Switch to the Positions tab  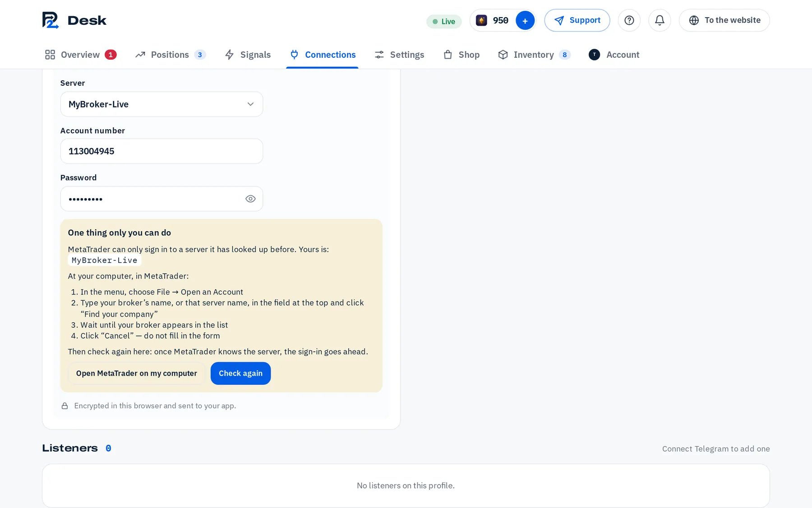171,55
